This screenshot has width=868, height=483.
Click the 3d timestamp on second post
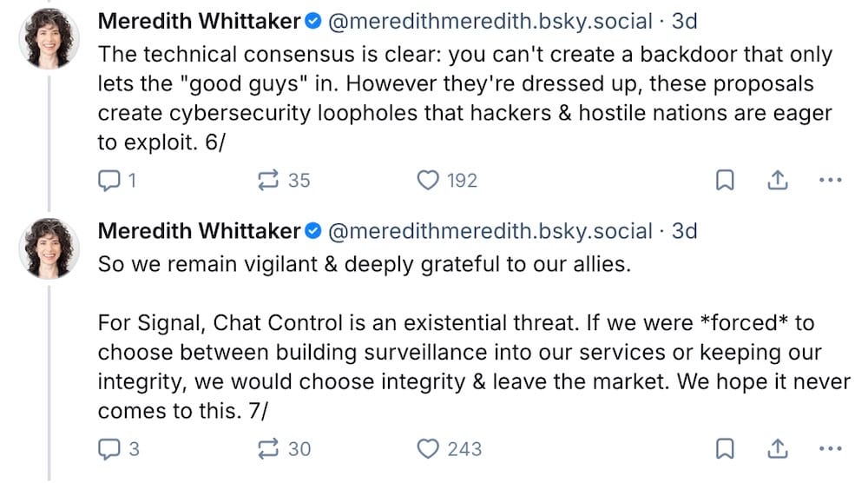coord(685,231)
